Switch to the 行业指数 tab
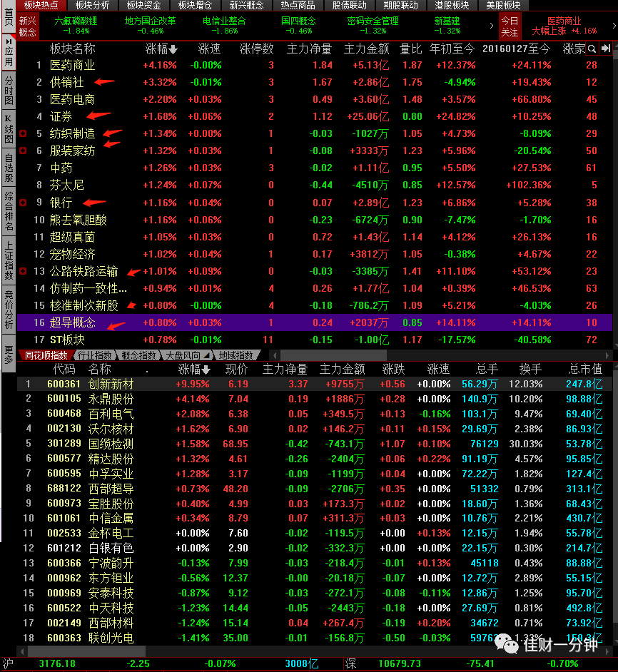The height and width of the screenshot is (672, 618). click(x=95, y=355)
